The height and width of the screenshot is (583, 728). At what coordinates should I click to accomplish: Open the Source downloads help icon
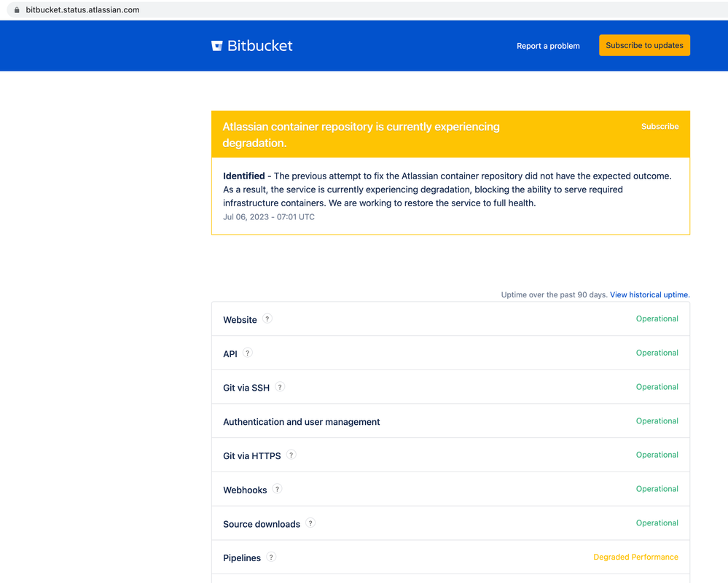(x=310, y=523)
